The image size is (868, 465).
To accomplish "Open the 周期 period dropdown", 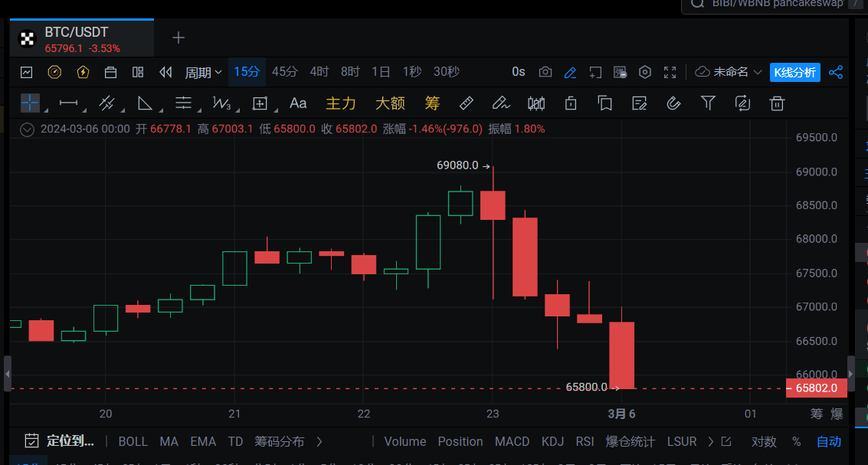I will pyautogui.click(x=203, y=72).
